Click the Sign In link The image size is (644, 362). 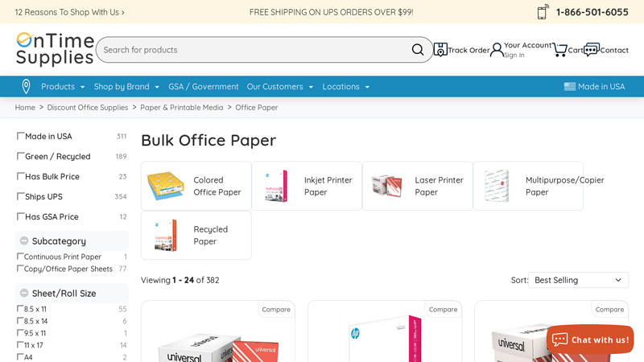pyautogui.click(x=514, y=55)
